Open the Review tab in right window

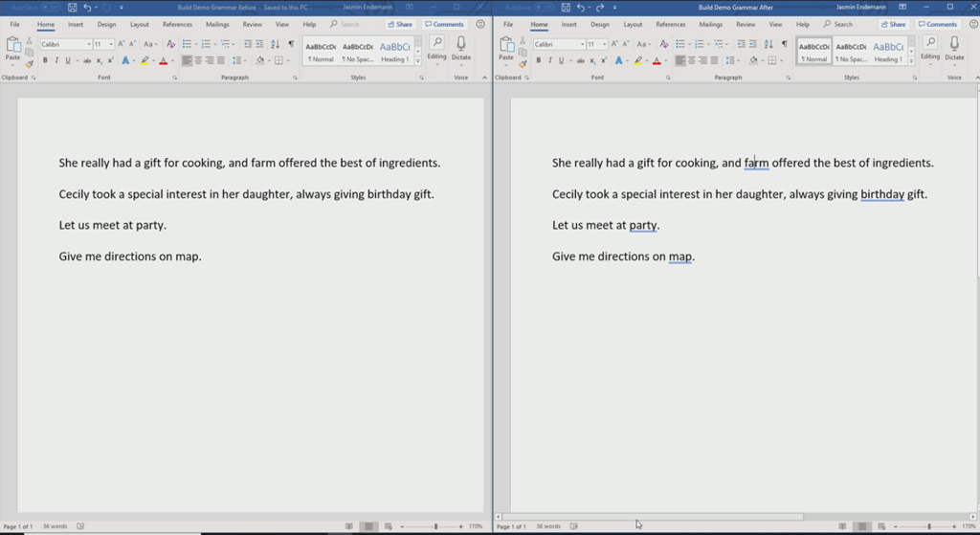coord(746,24)
